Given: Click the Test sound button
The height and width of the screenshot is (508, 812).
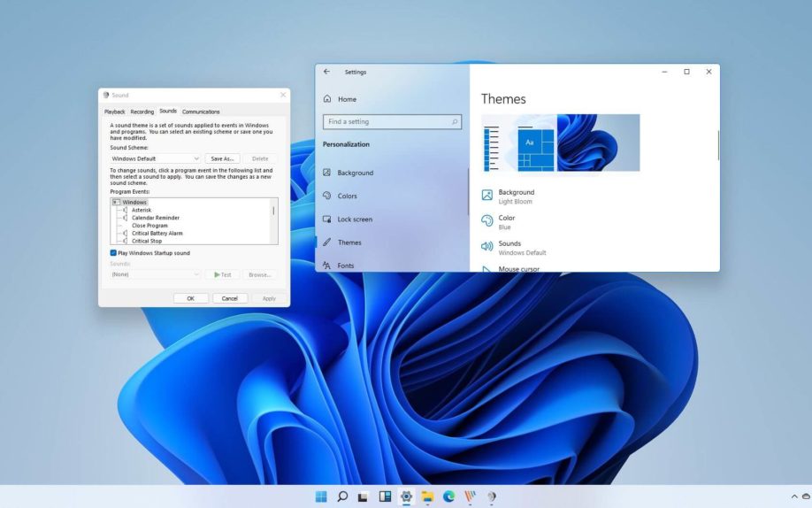Looking at the screenshot, I should 222,274.
